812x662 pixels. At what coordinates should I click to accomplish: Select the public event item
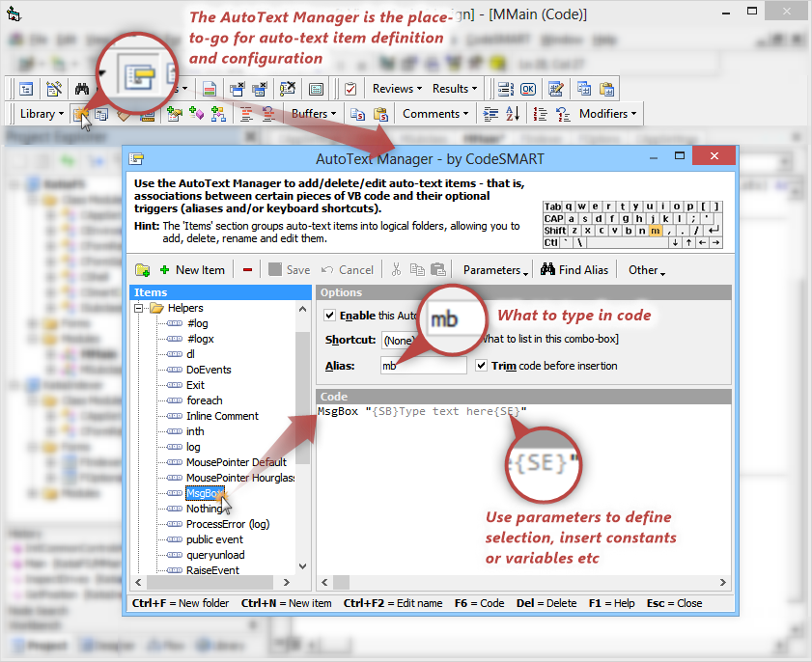click(214, 539)
